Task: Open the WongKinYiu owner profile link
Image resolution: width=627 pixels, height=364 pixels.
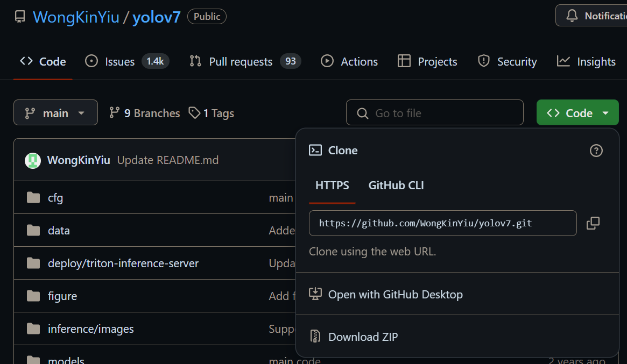Action: (76, 17)
